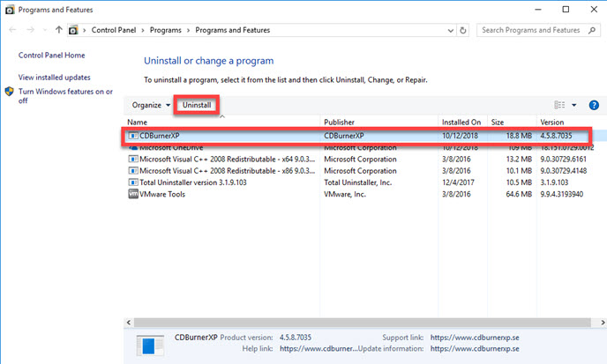
Task: Expand chevron after Control Panel breadcrumb
Action: point(143,30)
